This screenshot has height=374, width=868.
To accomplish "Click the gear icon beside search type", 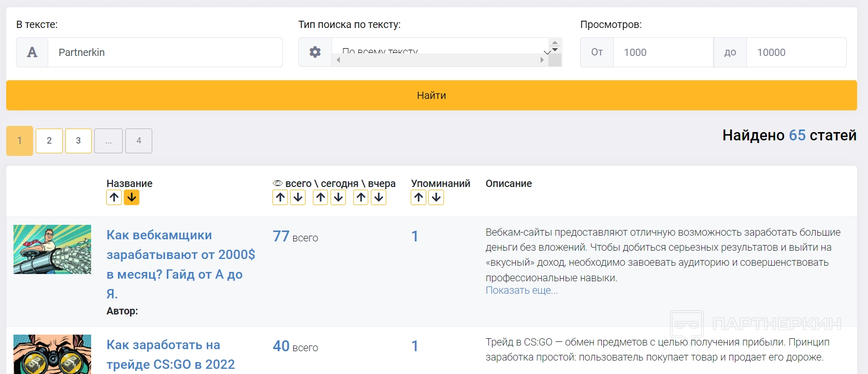I will click(x=315, y=52).
